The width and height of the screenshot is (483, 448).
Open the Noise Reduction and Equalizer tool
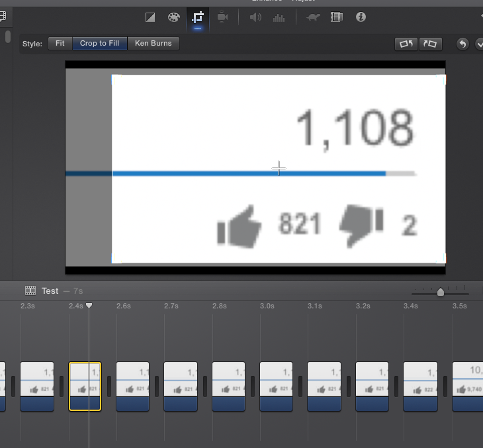click(279, 18)
